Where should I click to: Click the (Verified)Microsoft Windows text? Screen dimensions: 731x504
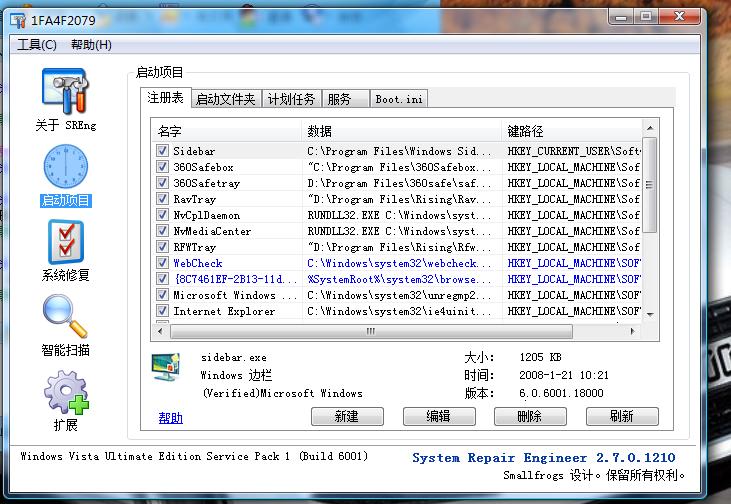pos(282,393)
